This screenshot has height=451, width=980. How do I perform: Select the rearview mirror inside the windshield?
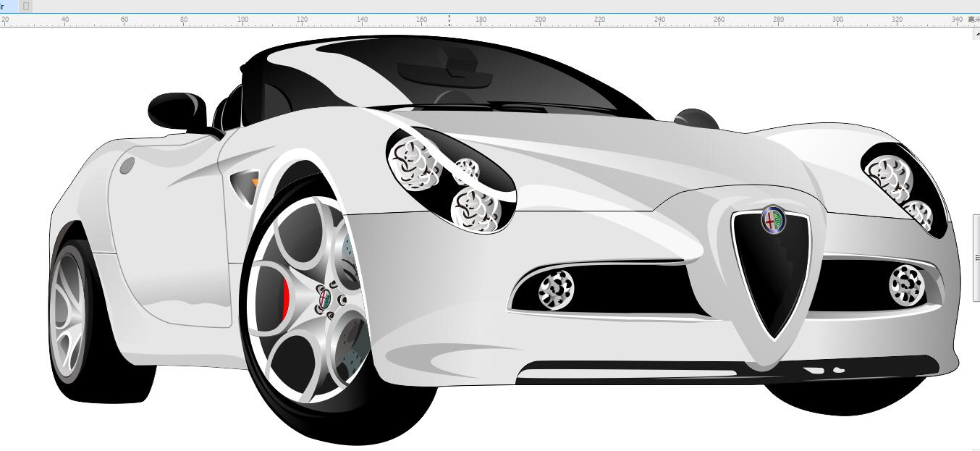pos(446,69)
